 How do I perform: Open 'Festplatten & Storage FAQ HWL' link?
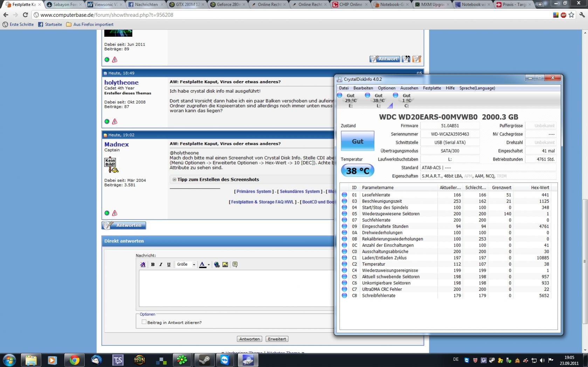coord(263,202)
